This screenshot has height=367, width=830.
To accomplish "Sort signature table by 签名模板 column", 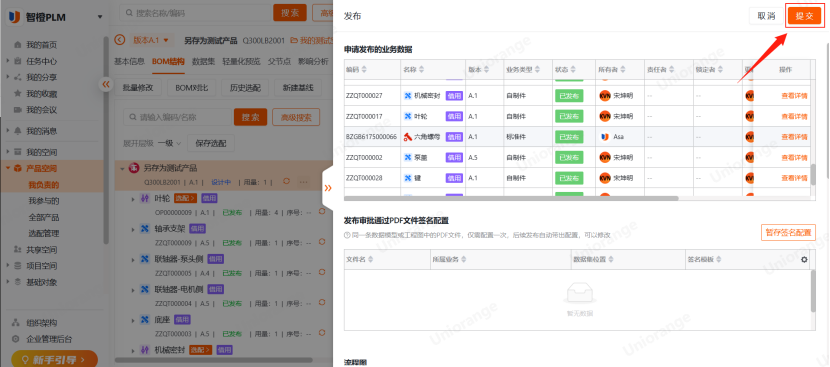I will 718,259.
